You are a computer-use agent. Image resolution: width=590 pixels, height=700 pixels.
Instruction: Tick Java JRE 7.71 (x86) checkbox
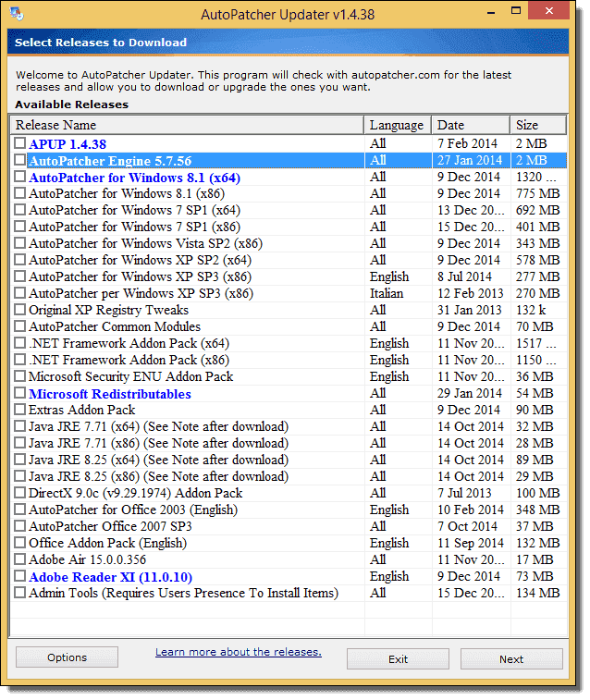tap(19, 442)
